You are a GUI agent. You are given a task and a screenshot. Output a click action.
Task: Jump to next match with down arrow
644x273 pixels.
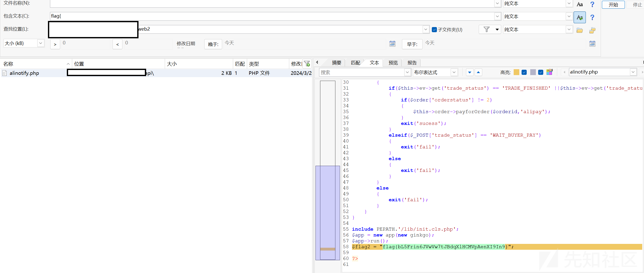[x=470, y=72]
